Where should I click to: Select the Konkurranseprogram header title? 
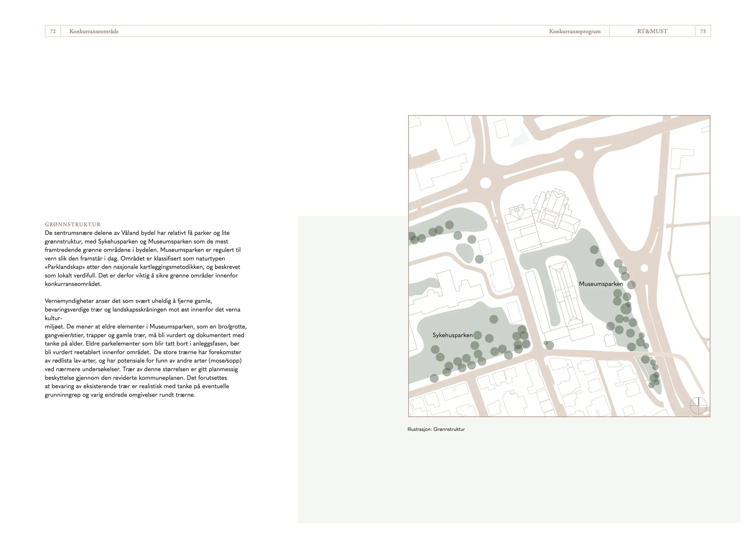click(575, 31)
